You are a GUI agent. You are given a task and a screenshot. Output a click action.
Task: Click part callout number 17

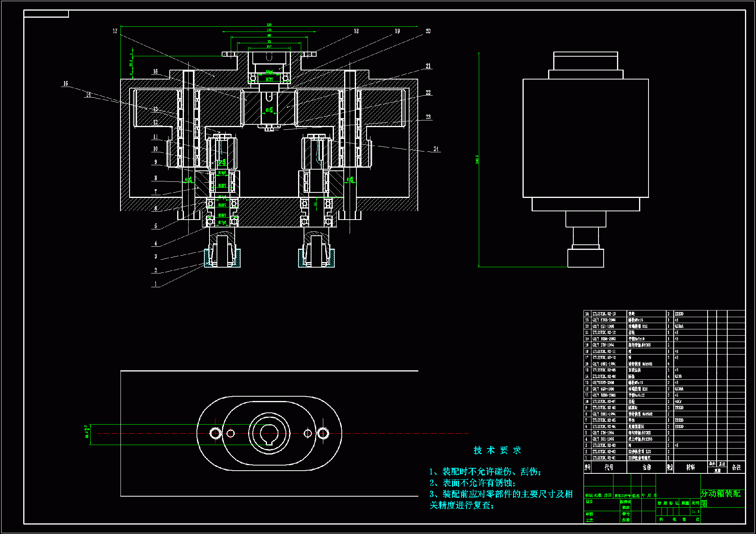(115, 31)
